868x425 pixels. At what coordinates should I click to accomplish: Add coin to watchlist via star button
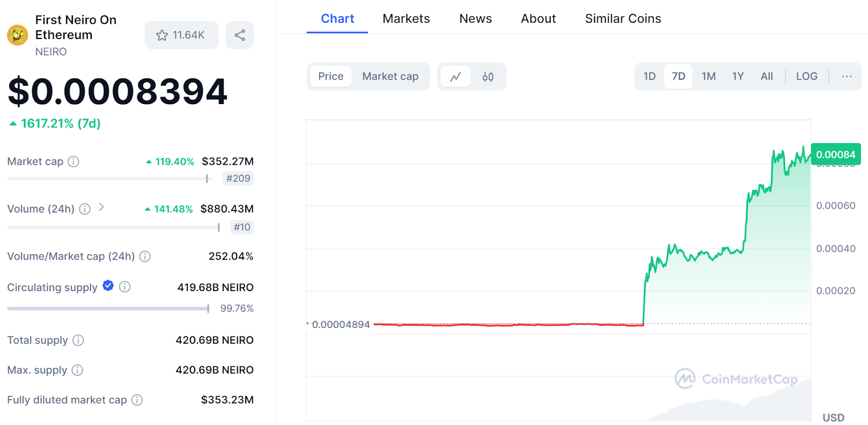point(181,35)
